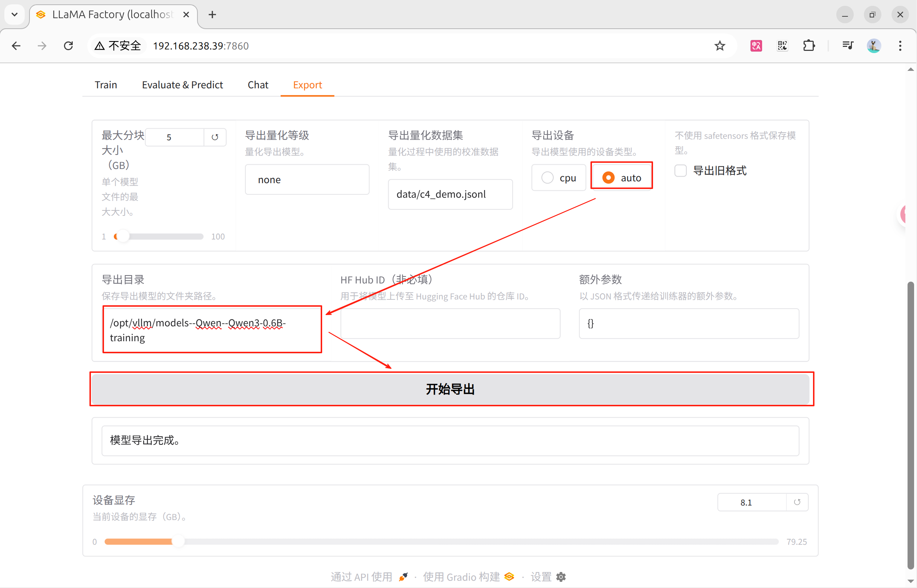The height and width of the screenshot is (588, 917).
Task: Click the max shard size slider
Action: point(159,237)
